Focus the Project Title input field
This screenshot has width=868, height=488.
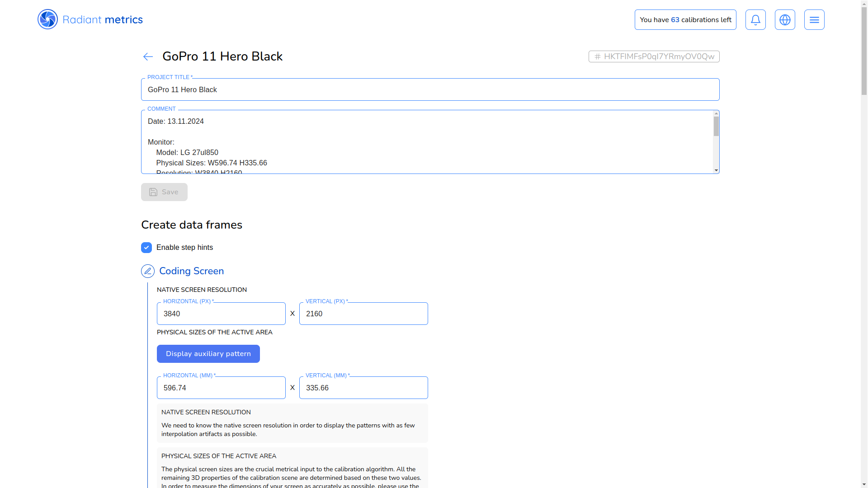coord(429,90)
